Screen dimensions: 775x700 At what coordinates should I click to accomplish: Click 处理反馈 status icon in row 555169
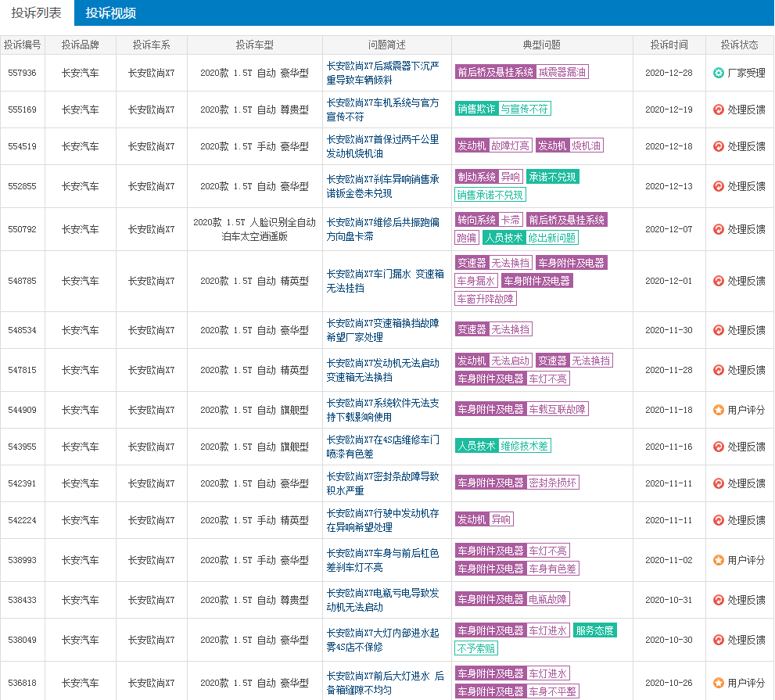pos(719,109)
